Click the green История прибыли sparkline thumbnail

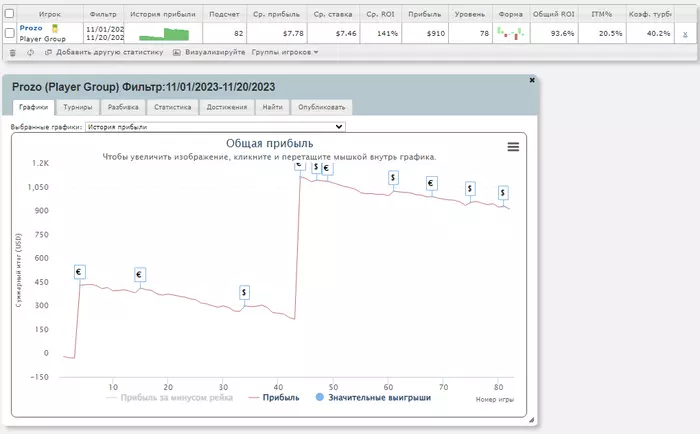click(x=164, y=34)
